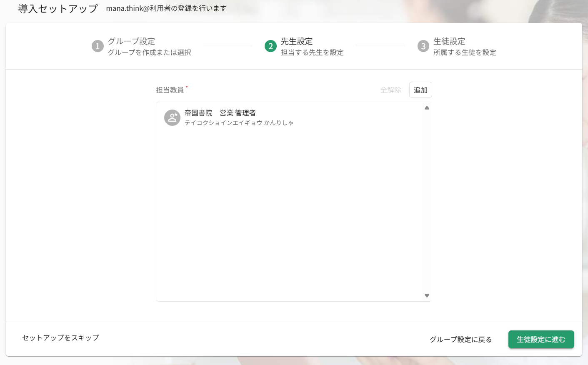Jump to the 生徒設定 step label
The height and width of the screenshot is (365, 588).
pos(449,41)
